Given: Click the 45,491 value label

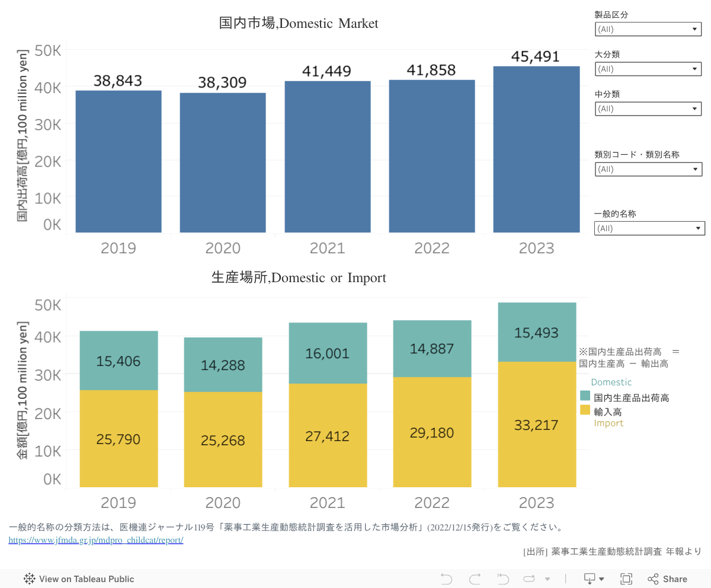Looking at the screenshot, I should pyautogui.click(x=536, y=56).
